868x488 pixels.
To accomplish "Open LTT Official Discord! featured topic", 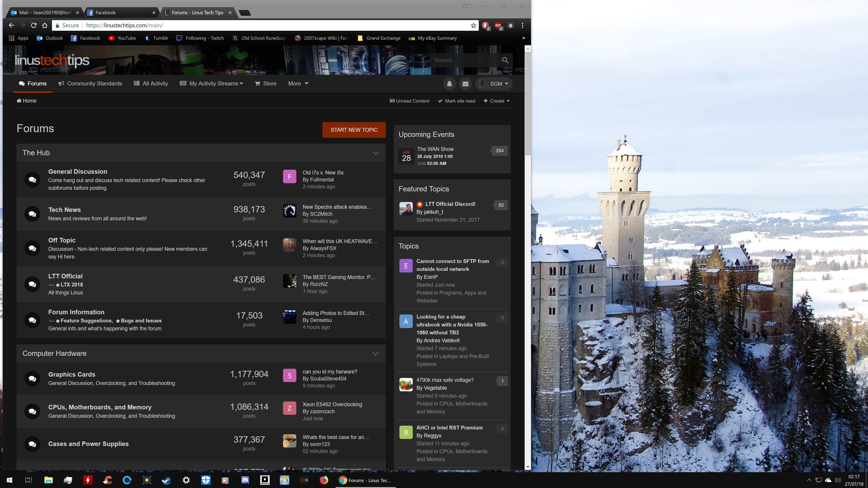I will pyautogui.click(x=450, y=204).
